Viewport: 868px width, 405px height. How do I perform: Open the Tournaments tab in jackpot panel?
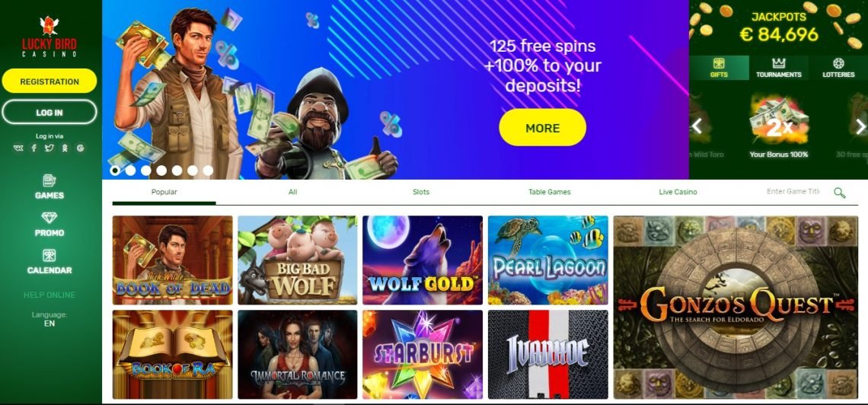(x=779, y=68)
